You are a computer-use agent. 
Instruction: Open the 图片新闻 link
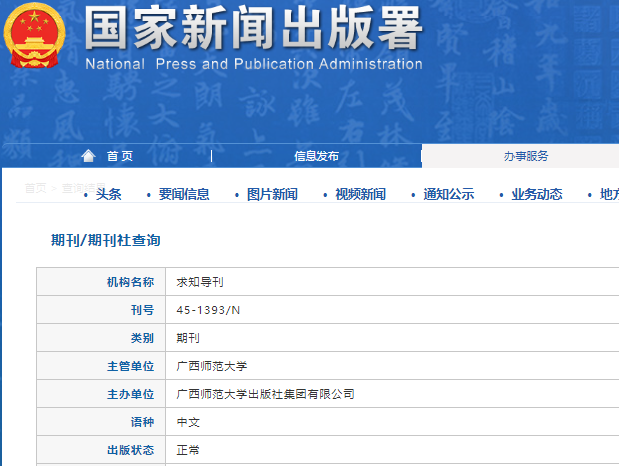pos(272,194)
